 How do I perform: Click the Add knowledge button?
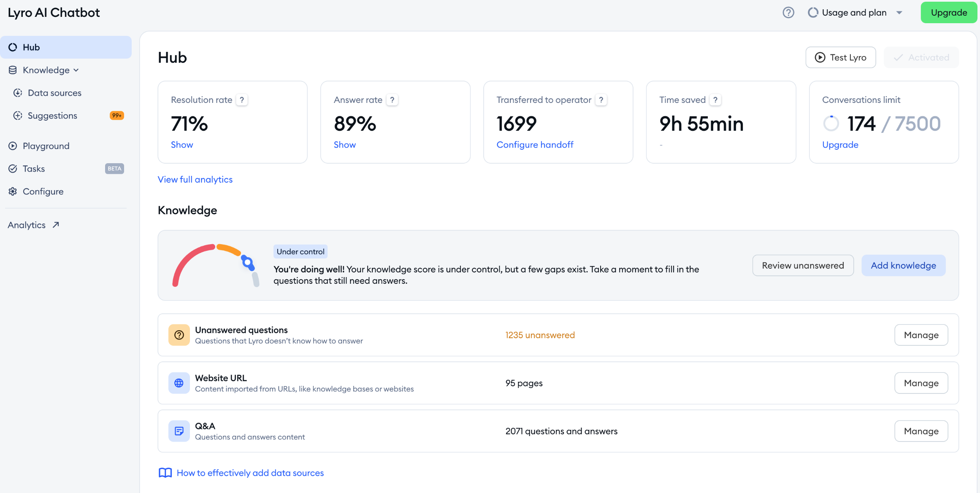(x=903, y=265)
